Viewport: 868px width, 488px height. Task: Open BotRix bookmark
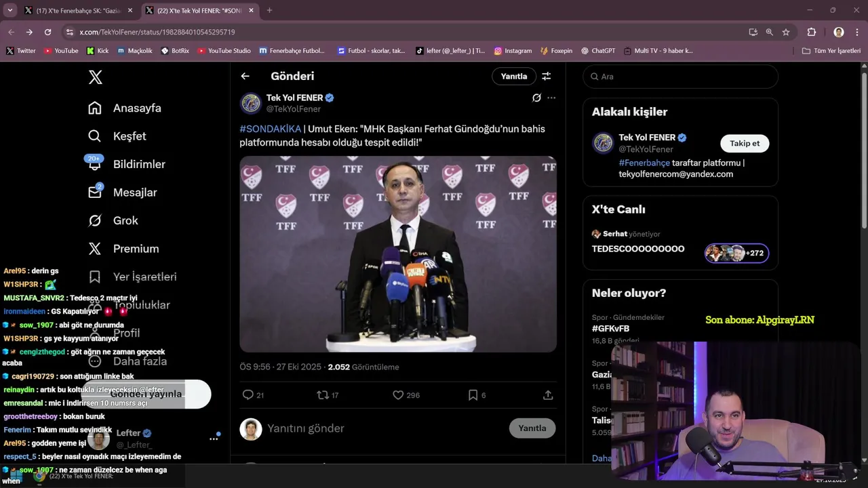175,51
